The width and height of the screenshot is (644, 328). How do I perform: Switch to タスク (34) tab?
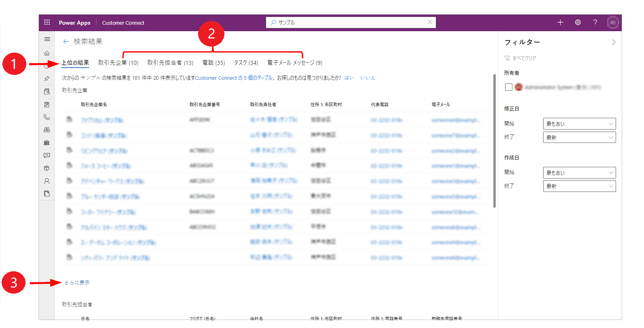point(246,63)
